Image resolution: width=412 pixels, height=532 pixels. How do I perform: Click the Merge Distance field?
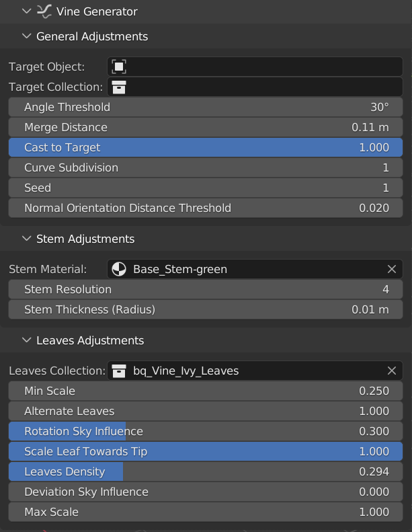click(x=205, y=127)
